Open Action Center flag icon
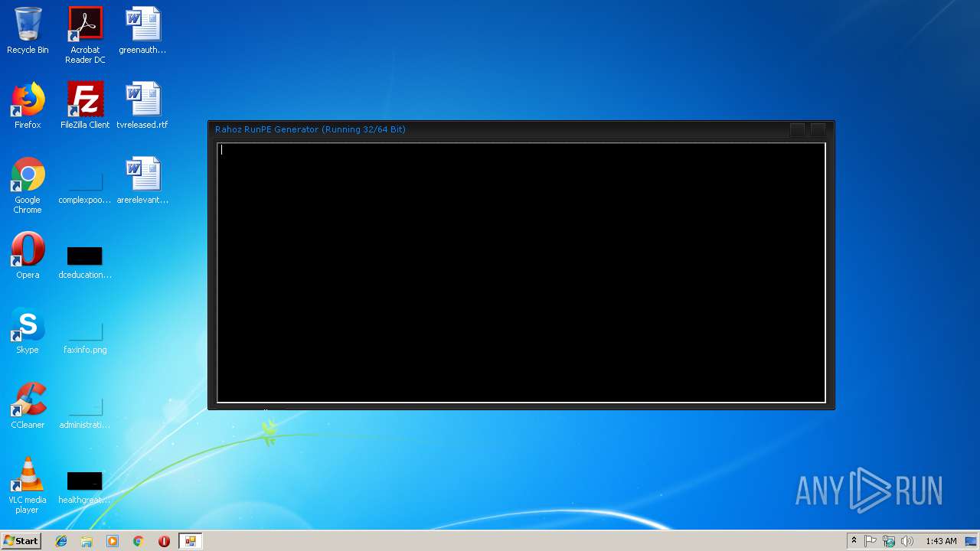Image resolution: width=980 pixels, height=551 pixels. point(871,541)
